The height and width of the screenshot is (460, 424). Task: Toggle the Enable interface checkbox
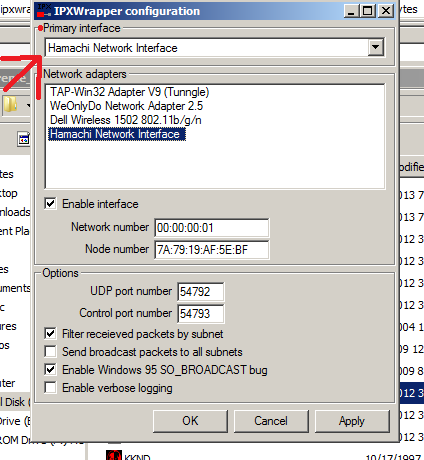coord(50,204)
